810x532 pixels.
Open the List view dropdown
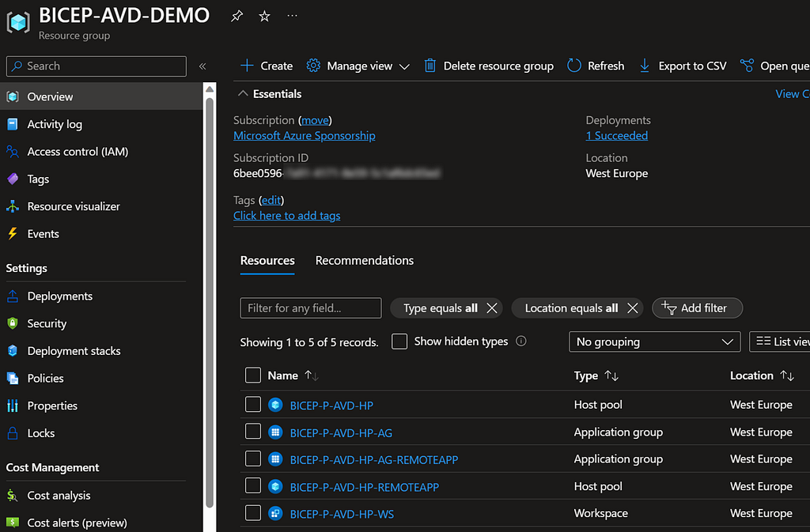(x=779, y=341)
